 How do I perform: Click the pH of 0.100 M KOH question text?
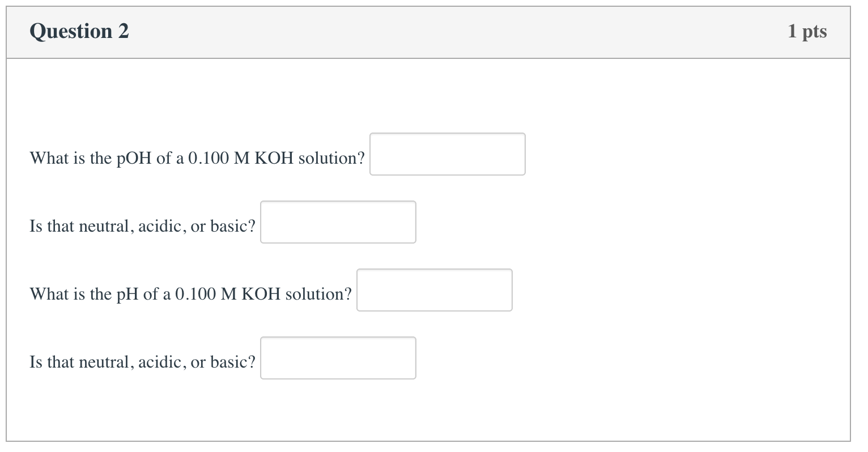pyautogui.click(x=190, y=294)
